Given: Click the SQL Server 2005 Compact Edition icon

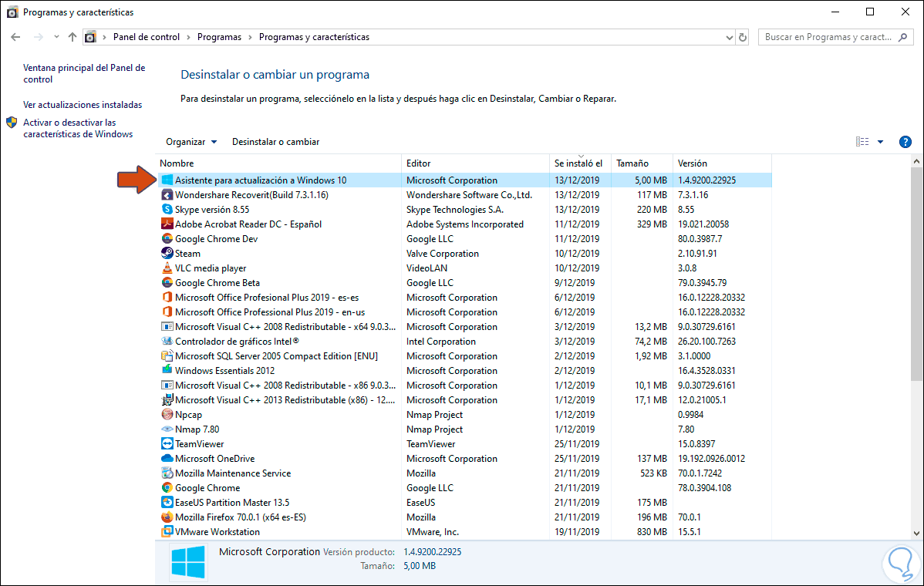Looking at the screenshot, I should pyautogui.click(x=167, y=356).
